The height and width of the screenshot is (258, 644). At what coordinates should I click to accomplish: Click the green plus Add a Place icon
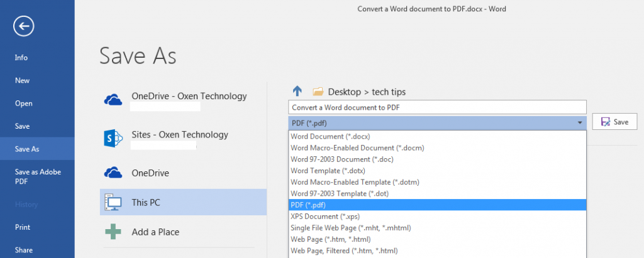[113, 232]
